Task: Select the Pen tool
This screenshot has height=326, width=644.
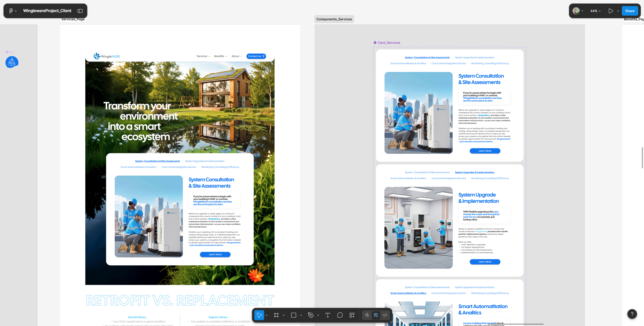Action: coord(311,315)
